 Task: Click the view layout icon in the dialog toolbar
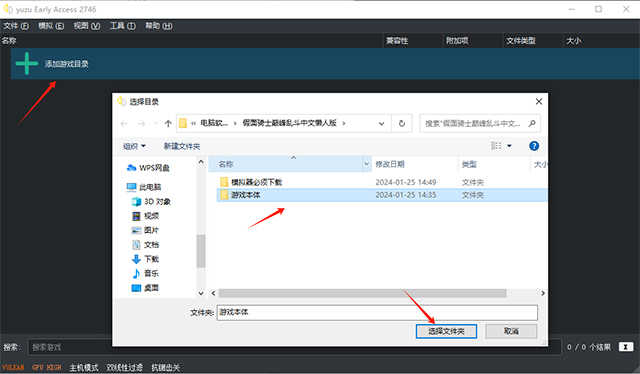point(496,146)
